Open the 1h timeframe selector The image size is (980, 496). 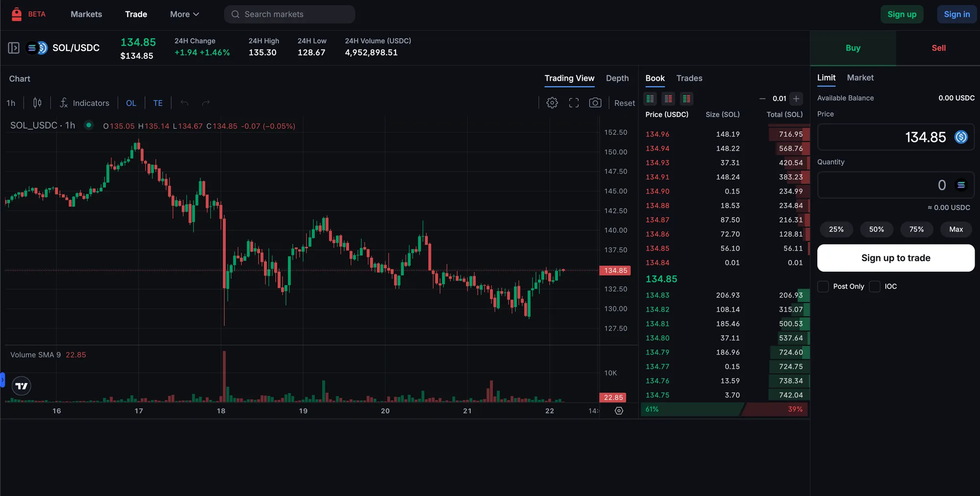[11, 103]
